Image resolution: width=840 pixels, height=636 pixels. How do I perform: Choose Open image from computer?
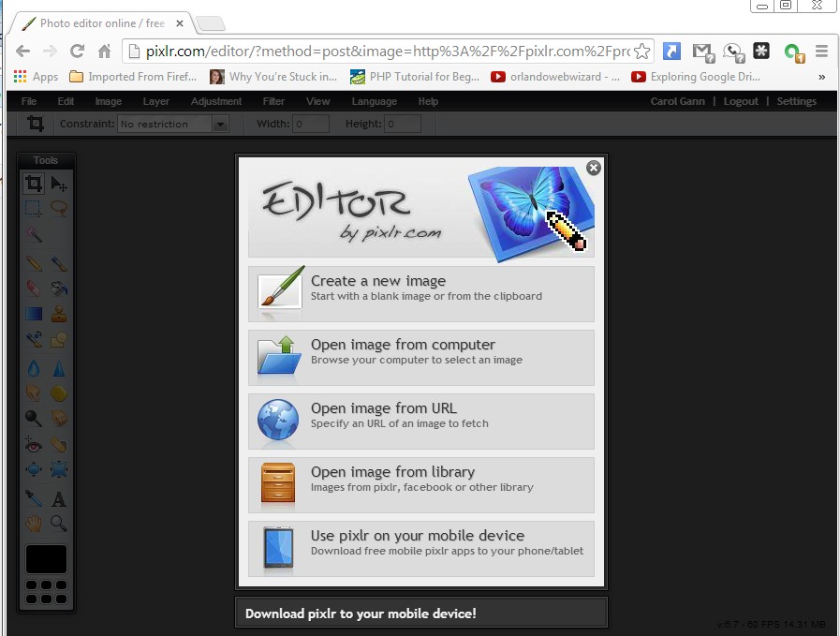click(421, 358)
